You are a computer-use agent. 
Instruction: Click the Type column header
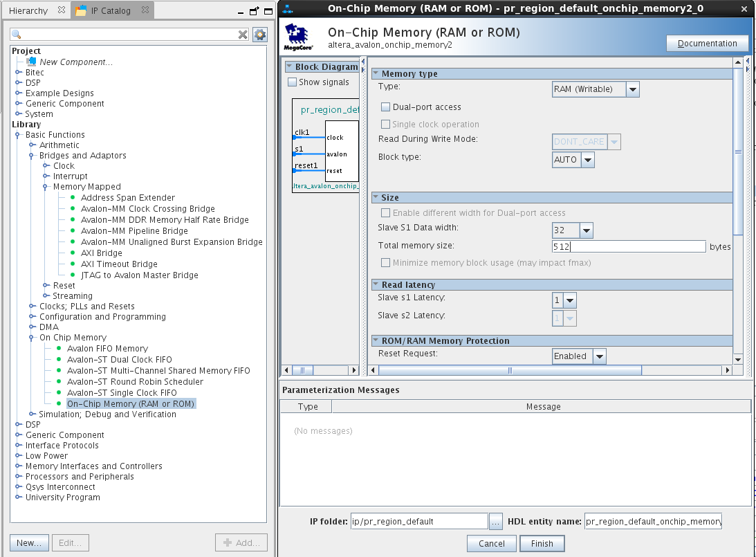tap(307, 407)
